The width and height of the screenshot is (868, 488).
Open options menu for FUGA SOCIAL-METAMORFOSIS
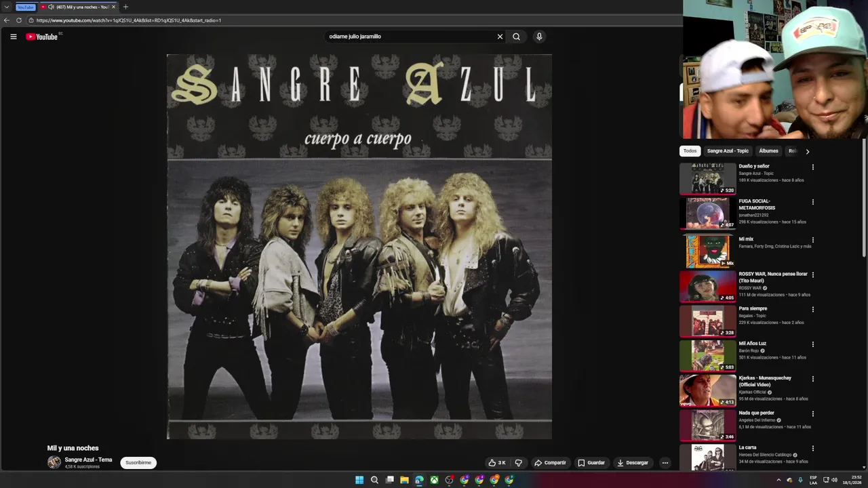coord(812,202)
